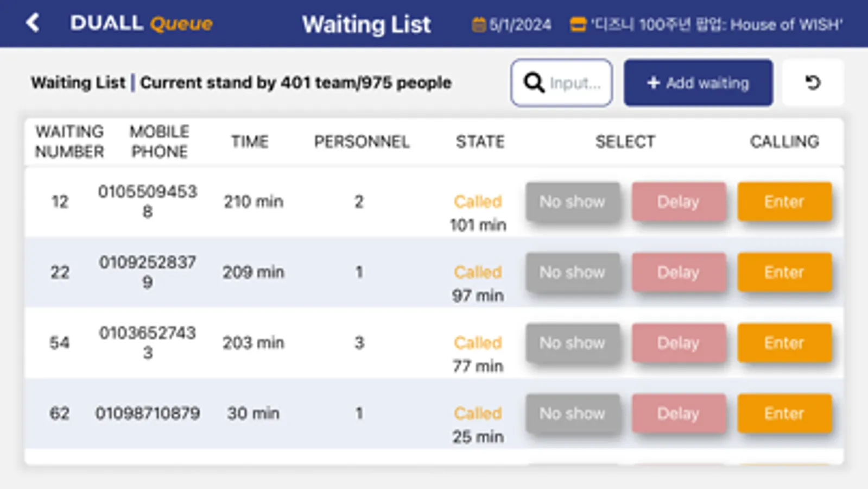Image resolution: width=868 pixels, height=489 pixels.
Task: Open the 5/1/2024 date selector
Action: click(x=520, y=24)
